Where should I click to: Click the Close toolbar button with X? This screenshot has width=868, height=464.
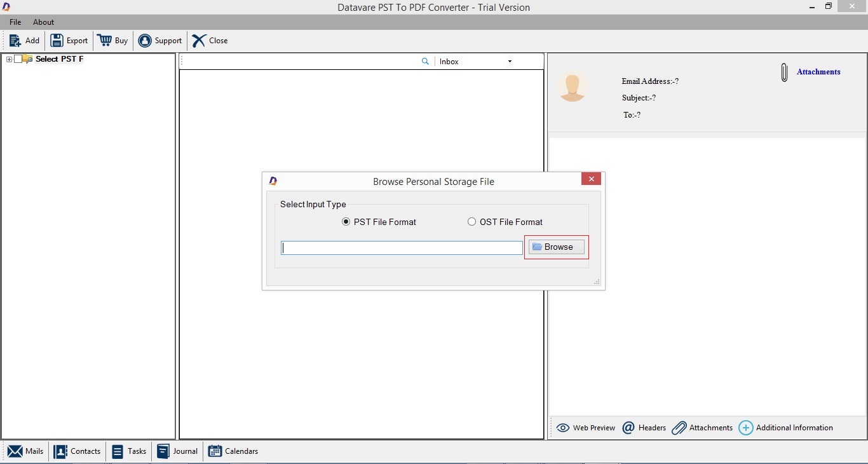coord(210,41)
